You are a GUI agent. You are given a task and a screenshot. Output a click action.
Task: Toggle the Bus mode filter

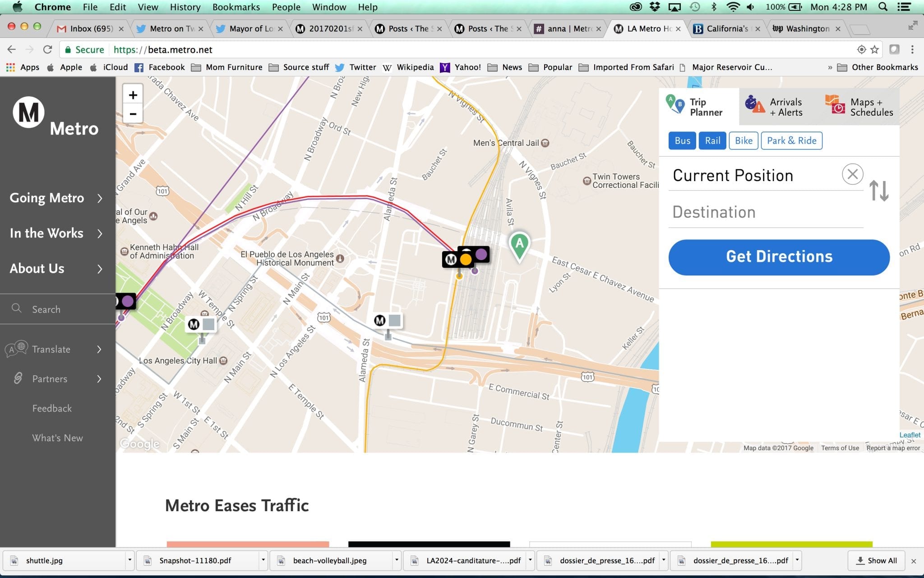[682, 140]
